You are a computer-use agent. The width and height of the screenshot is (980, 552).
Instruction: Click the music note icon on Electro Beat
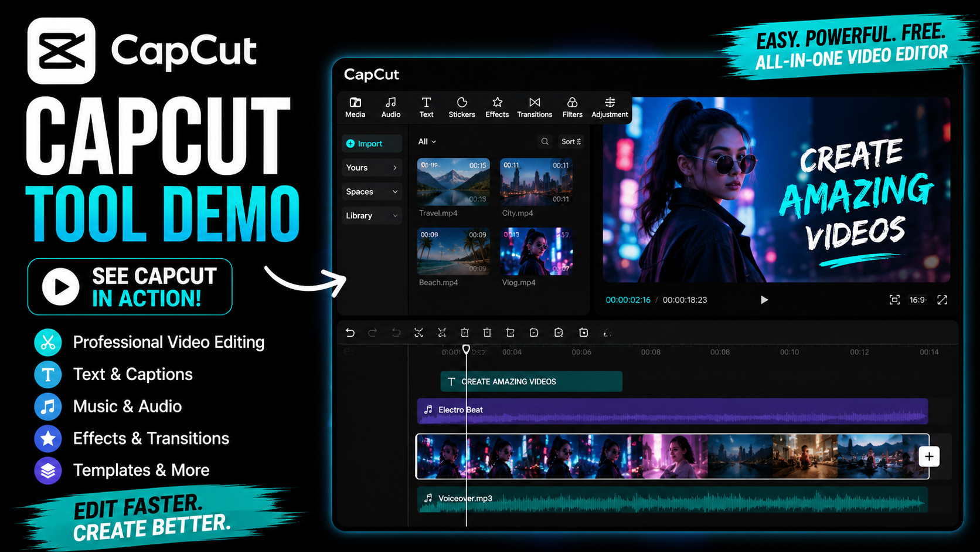pos(428,409)
